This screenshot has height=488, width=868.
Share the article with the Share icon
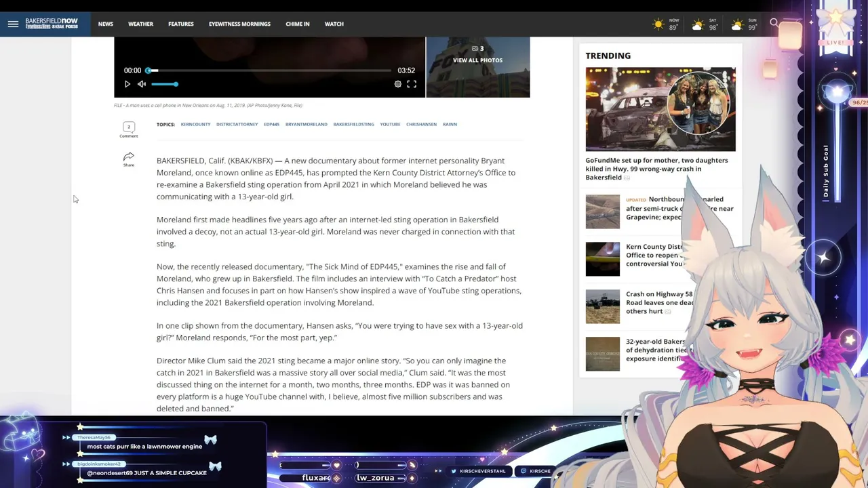pyautogui.click(x=128, y=160)
